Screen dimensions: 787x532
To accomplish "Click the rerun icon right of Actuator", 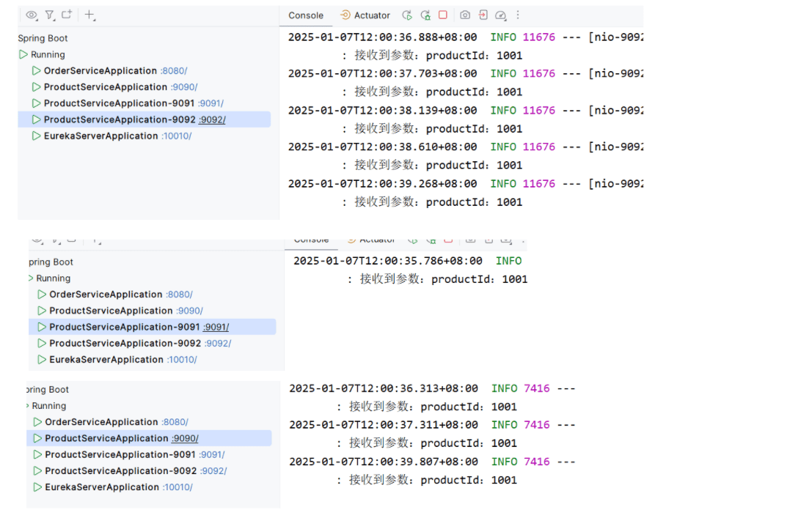I will click(407, 15).
